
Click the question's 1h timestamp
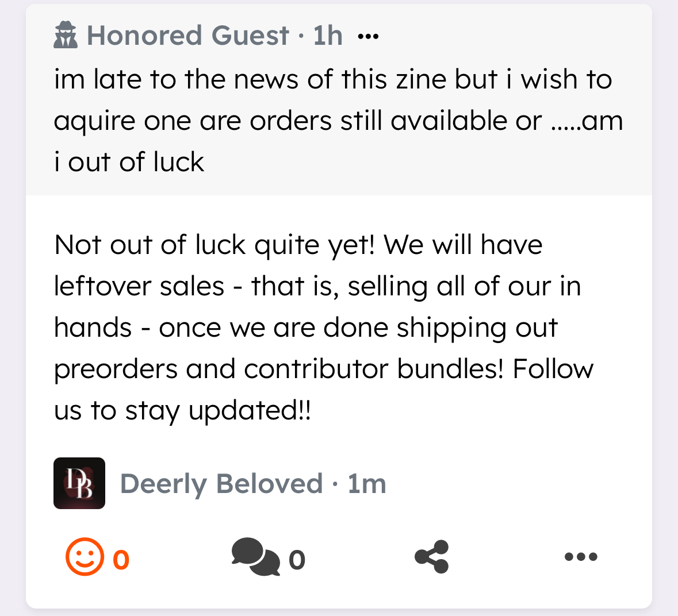pos(328,36)
